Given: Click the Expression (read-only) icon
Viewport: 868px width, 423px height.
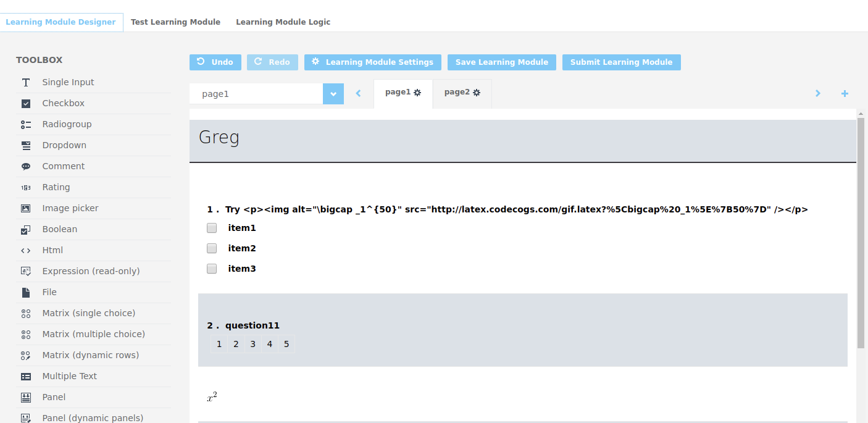Looking at the screenshot, I should [26, 272].
